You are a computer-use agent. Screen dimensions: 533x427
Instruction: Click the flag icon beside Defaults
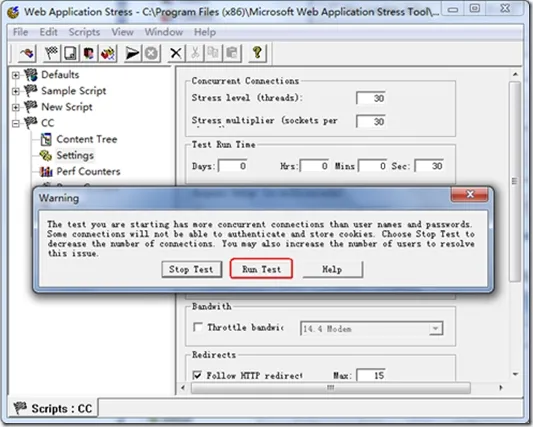tap(30, 75)
